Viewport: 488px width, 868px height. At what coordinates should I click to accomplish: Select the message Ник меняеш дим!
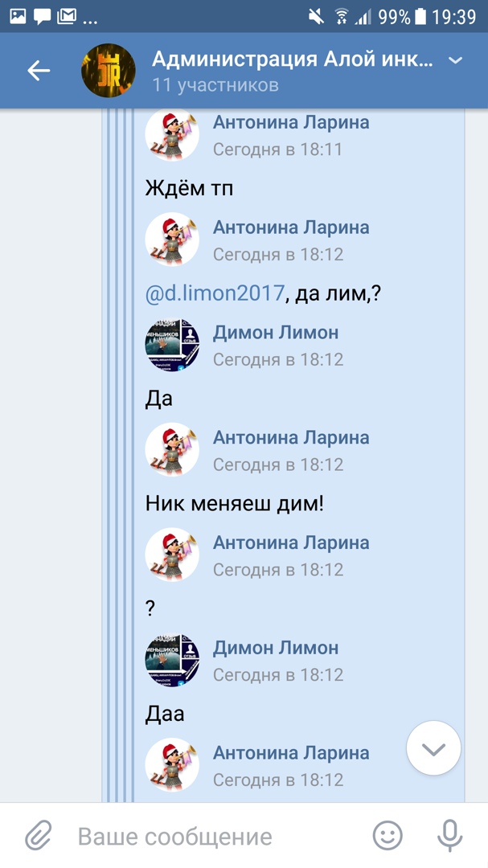pos(234,503)
